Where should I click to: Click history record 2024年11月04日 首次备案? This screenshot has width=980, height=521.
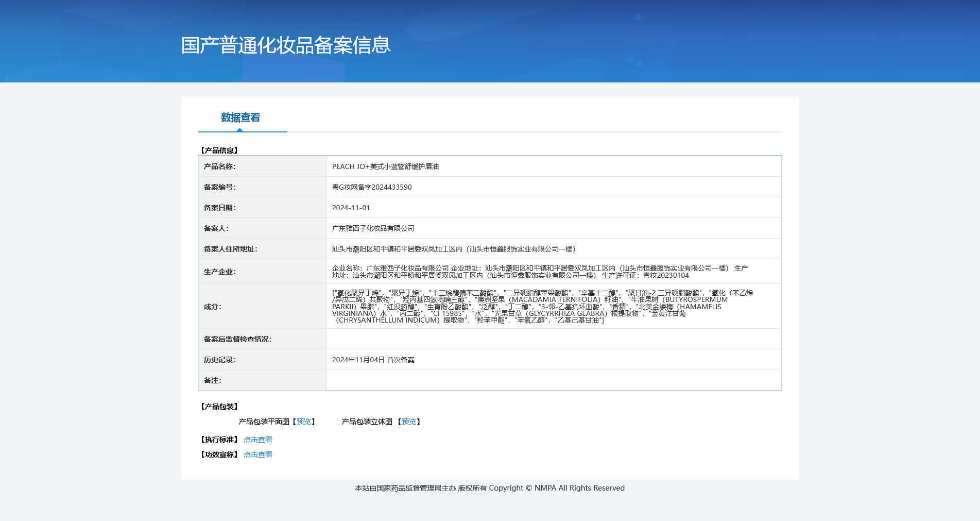pyautogui.click(x=373, y=360)
